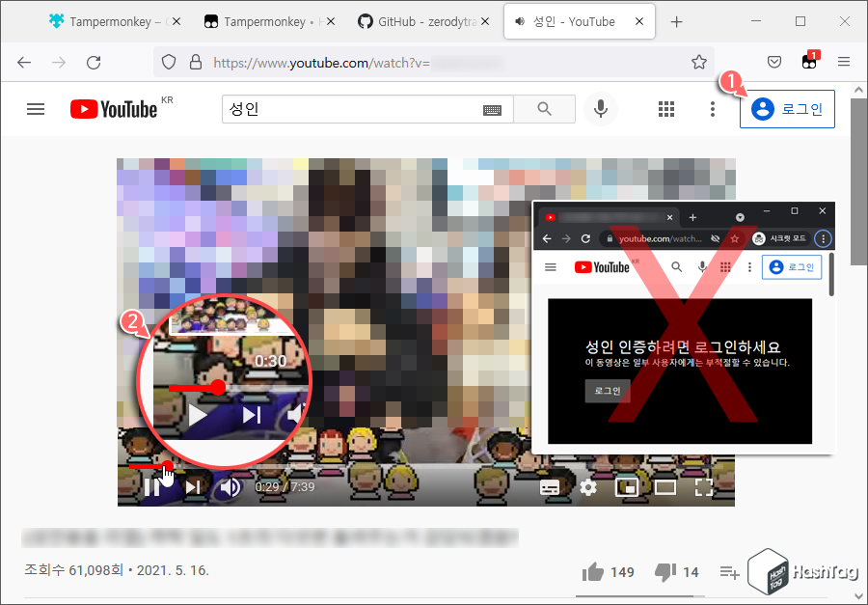Like the video with the thumbs up

click(594, 571)
